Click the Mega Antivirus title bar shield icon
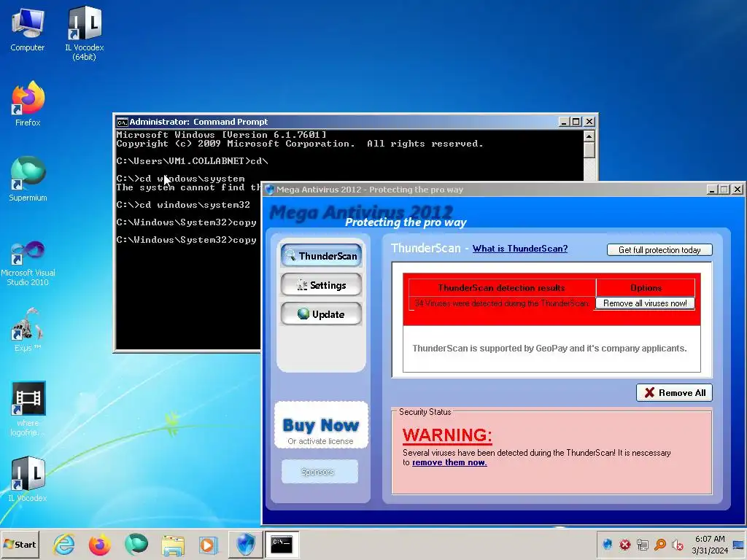 coord(270,190)
